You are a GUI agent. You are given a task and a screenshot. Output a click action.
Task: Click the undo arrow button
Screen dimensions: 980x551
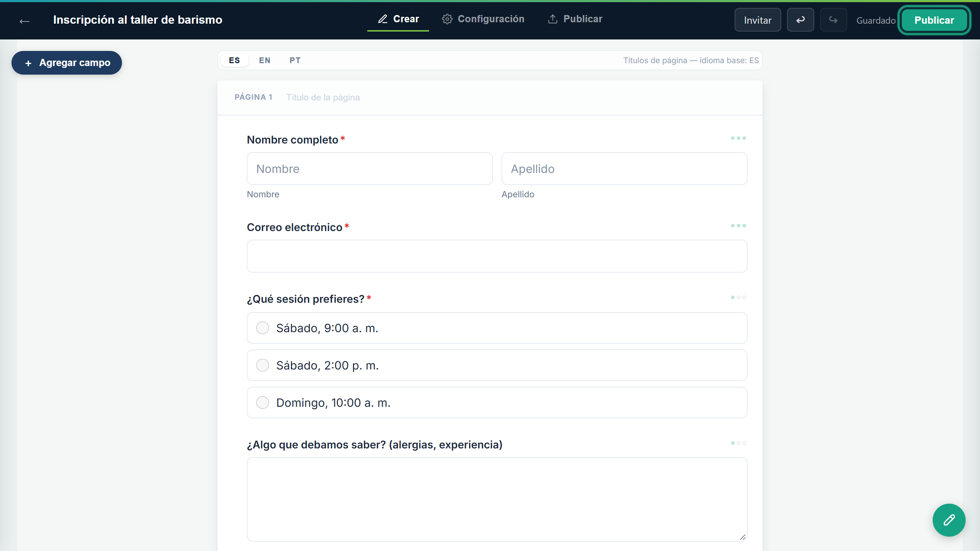point(800,20)
